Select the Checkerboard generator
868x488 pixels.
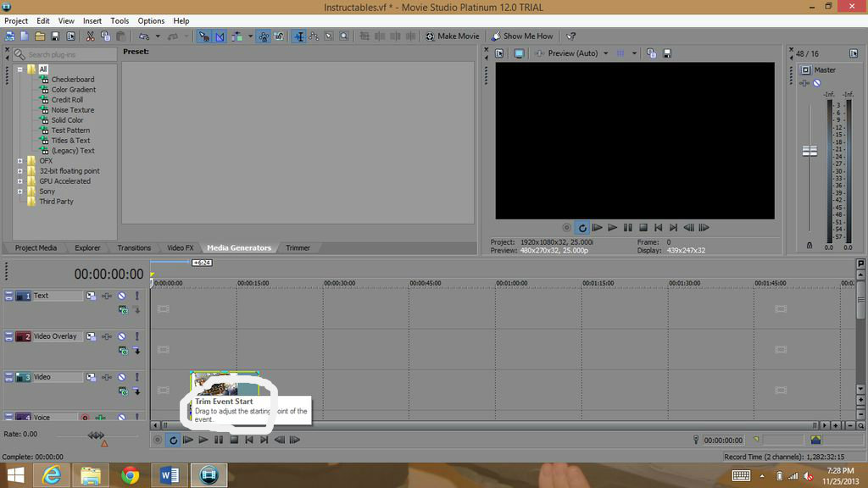tap(73, 80)
